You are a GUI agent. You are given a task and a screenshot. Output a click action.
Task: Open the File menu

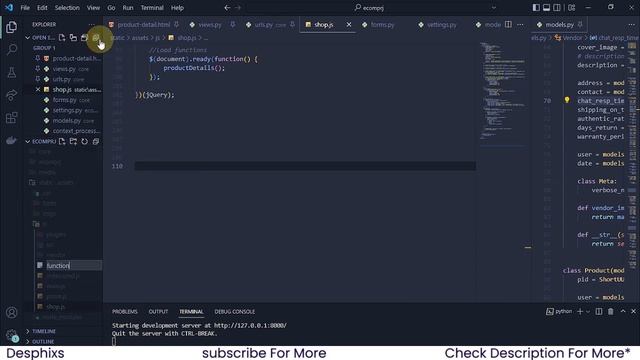click(x=25, y=8)
